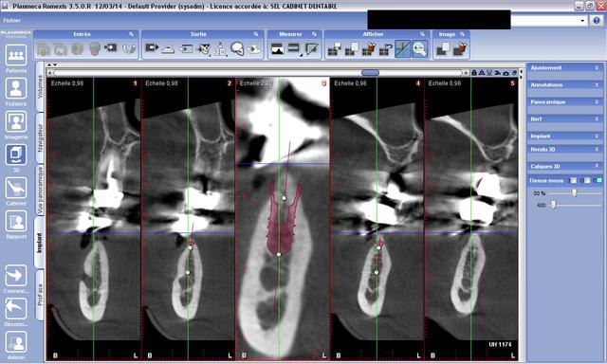Select the histogram tool in the Mesurer group
Screen dimensions: 607x364
coord(278,48)
